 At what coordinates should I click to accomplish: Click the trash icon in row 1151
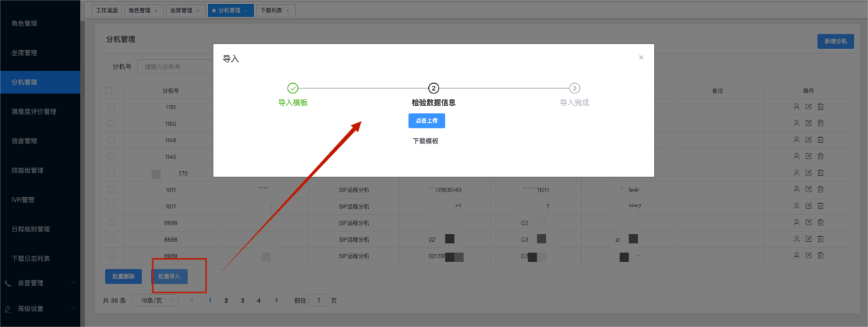(820, 107)
